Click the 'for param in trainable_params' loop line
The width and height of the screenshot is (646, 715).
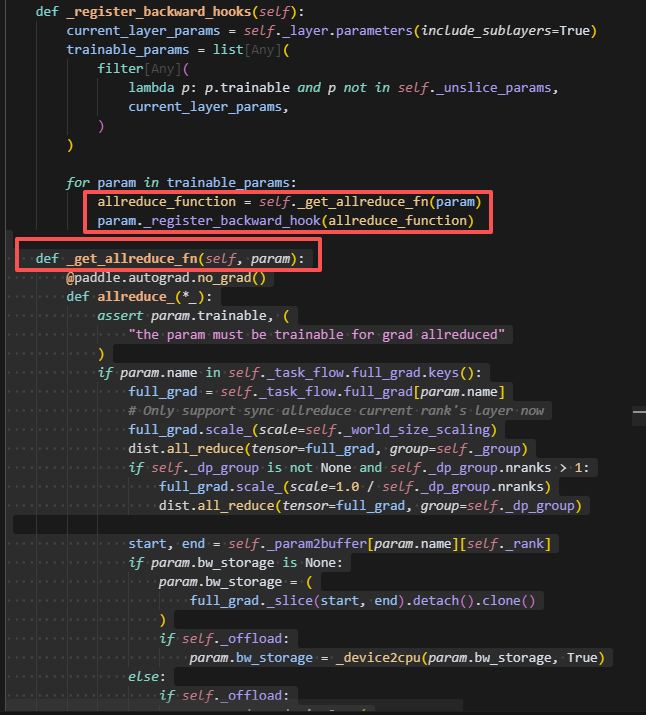click(x=180, y=182)
